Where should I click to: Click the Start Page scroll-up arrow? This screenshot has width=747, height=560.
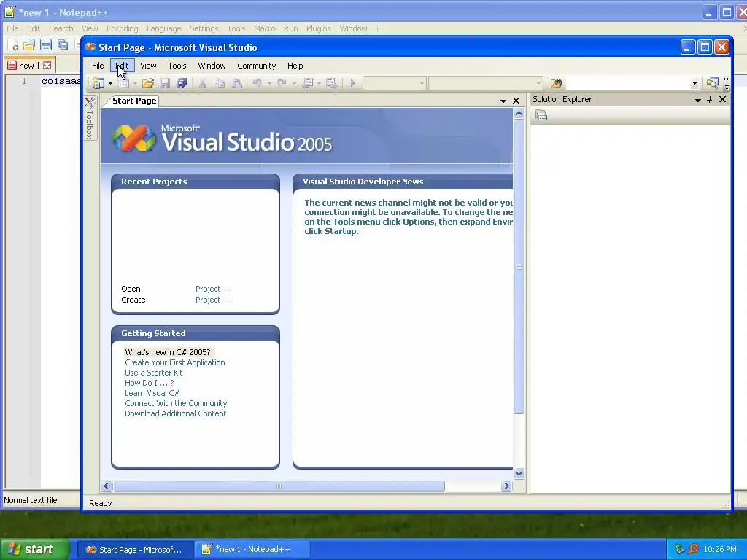pyautogui.click(x=519, y=113)
